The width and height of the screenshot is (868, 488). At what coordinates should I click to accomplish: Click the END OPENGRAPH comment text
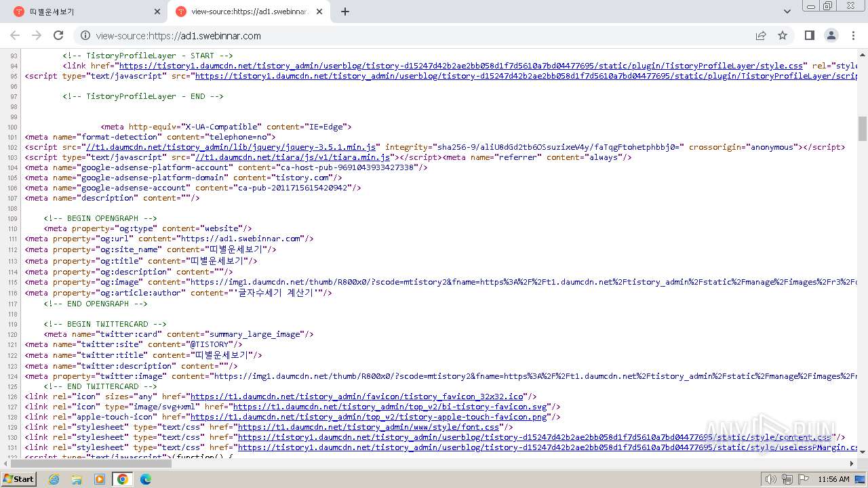coord(96,304)
